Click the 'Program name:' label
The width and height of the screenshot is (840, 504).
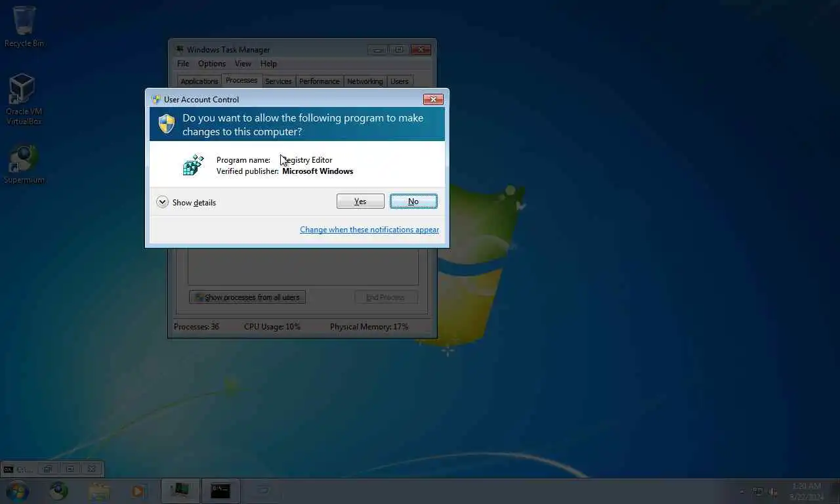click(243, 160)
